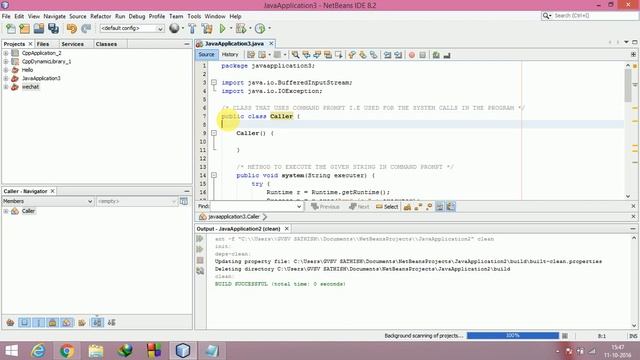
Task: Focus the Find text input field
Action: tap(253, 207)
